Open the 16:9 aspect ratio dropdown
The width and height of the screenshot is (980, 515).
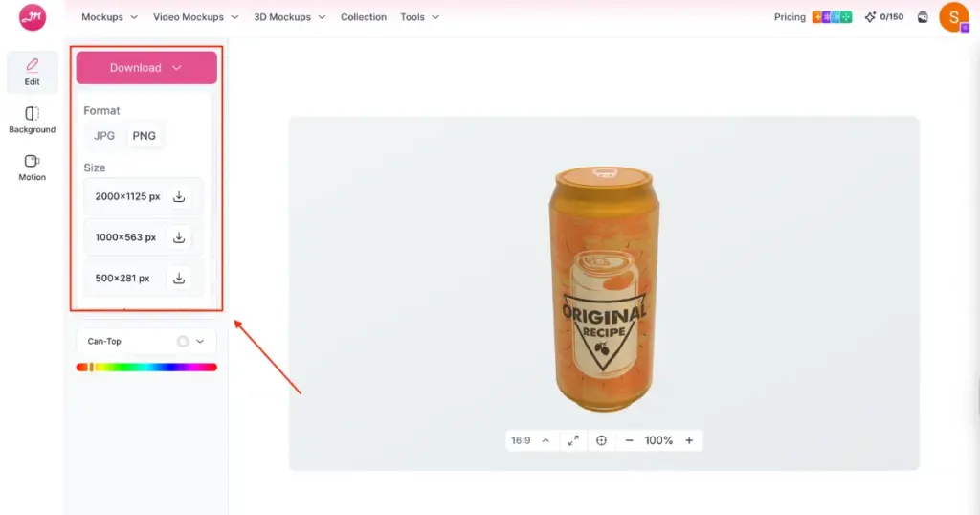click(530, 440)
